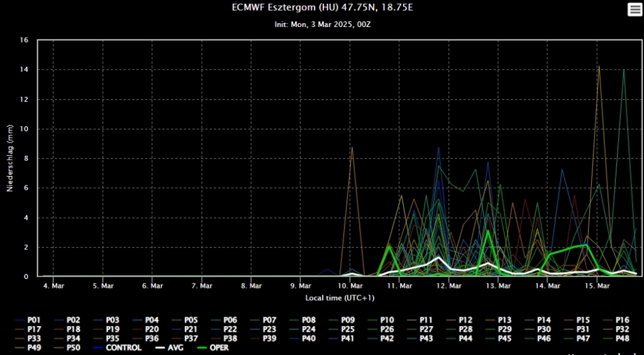The width and height of the screenshot is (644, 355).
Task: Hide member P08 from the chart
Action: coord(308,320)
